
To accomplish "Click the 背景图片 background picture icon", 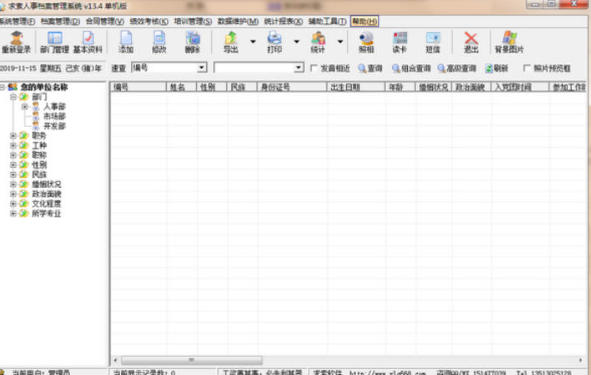I will click(509, 42).
